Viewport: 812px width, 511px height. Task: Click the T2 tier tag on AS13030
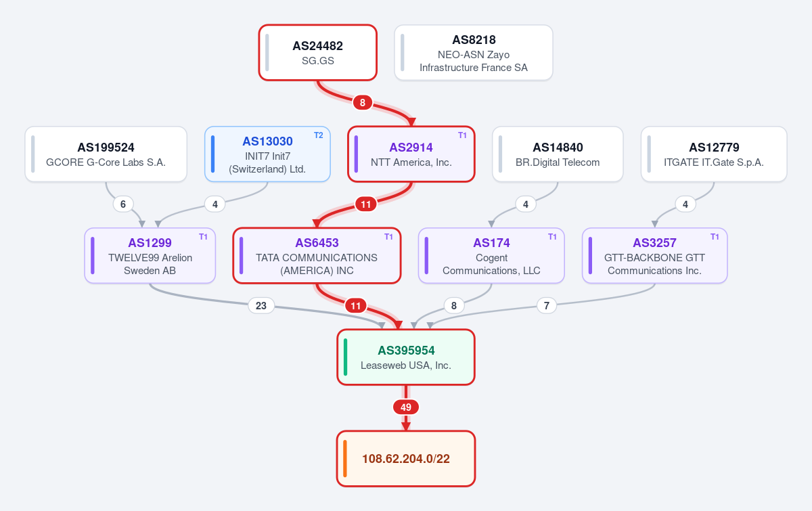click(319, 135)
